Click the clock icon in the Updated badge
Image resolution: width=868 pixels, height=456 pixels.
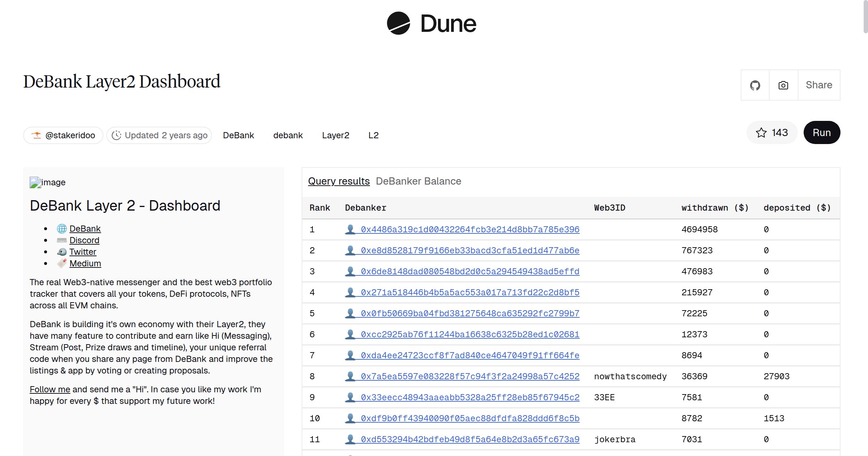(116, 135)
